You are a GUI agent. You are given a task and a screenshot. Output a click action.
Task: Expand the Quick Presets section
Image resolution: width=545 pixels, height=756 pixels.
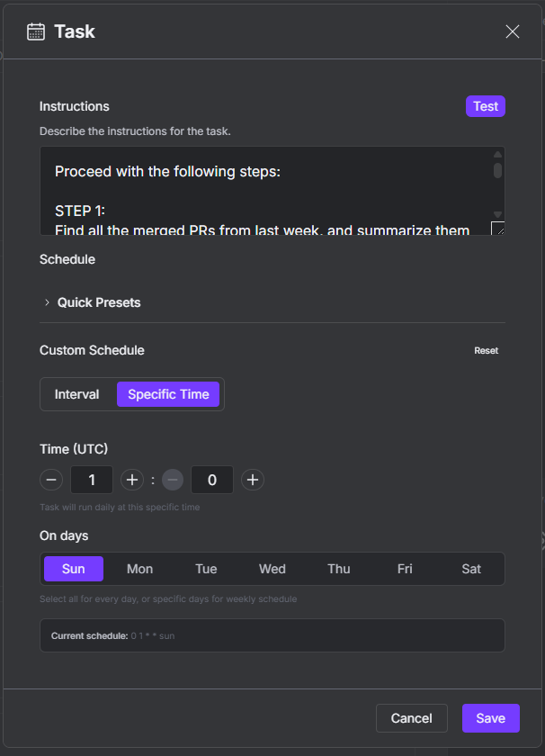[99, 302]
